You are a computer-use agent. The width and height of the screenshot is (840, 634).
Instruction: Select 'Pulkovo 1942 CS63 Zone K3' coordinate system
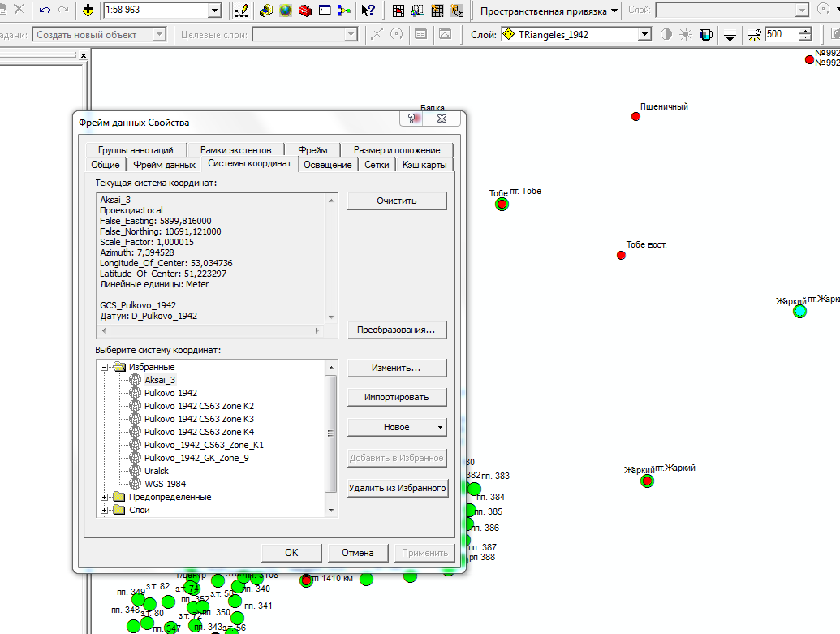pos(199,419)
